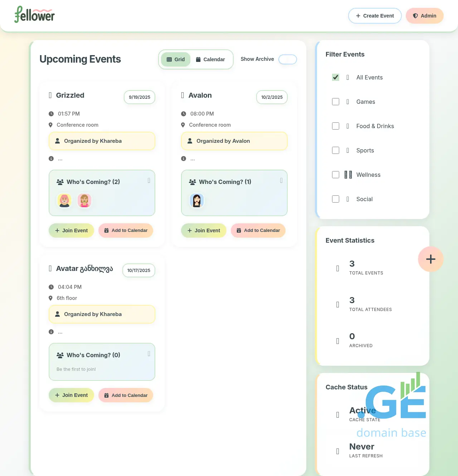The width and height of the screenshot is (458, 476).
Task: Click the Fellower logo
Action: click(x=34, y=15)
